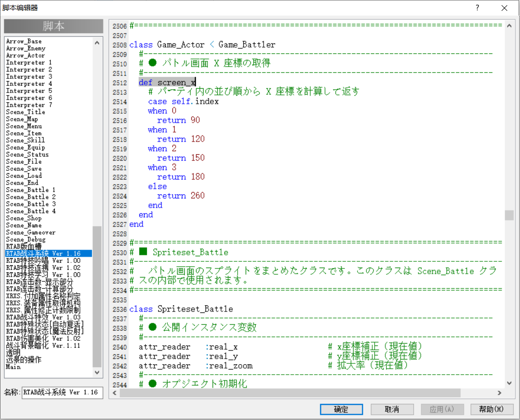Select the Scene_Item script
The height and width of the screenshot is (420, 520).
[49, 133]
